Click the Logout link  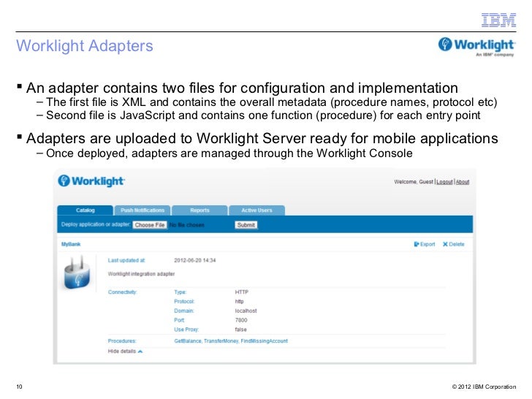444,182
